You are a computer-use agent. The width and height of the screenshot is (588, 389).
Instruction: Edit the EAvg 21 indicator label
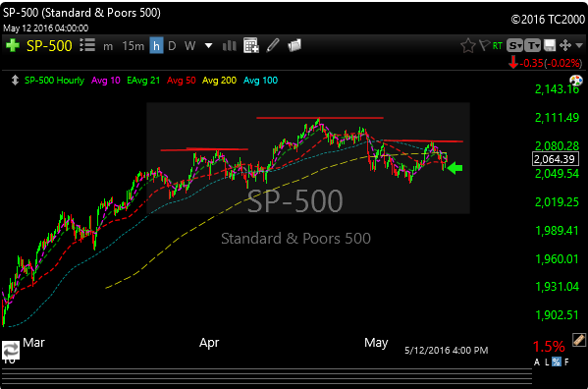click(143, 81)
